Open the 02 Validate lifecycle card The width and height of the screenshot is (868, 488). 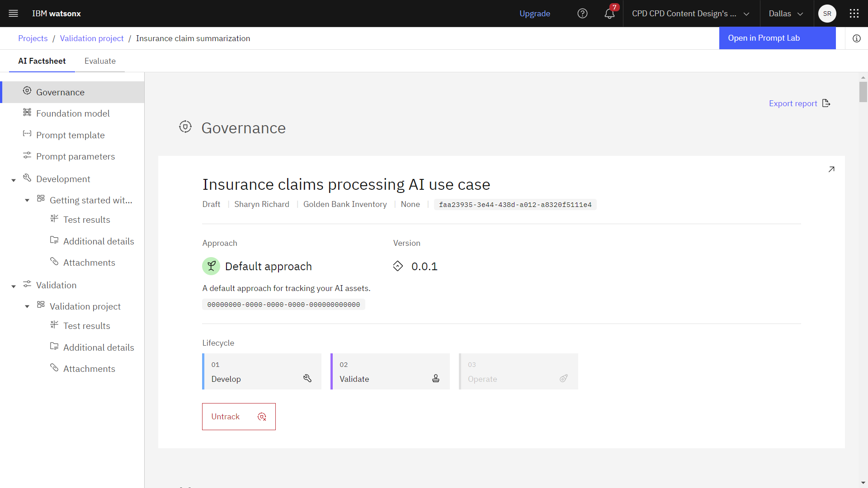390,371
